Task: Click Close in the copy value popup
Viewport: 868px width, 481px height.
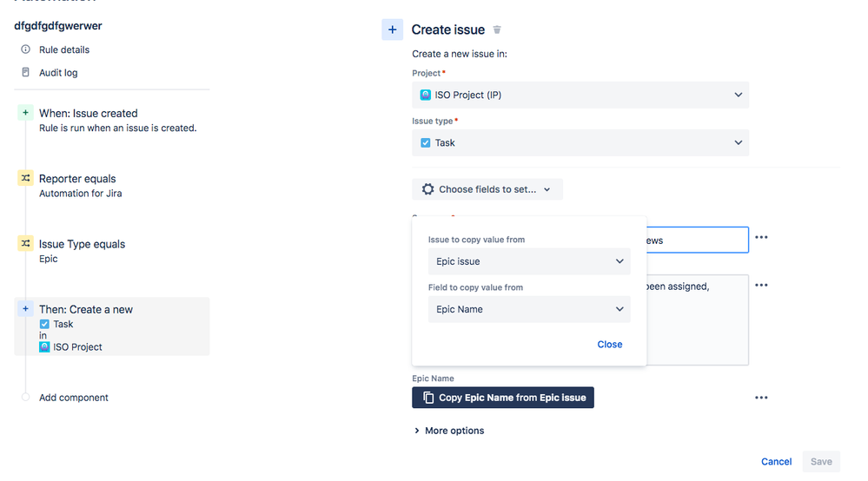Action: [610, 345]
